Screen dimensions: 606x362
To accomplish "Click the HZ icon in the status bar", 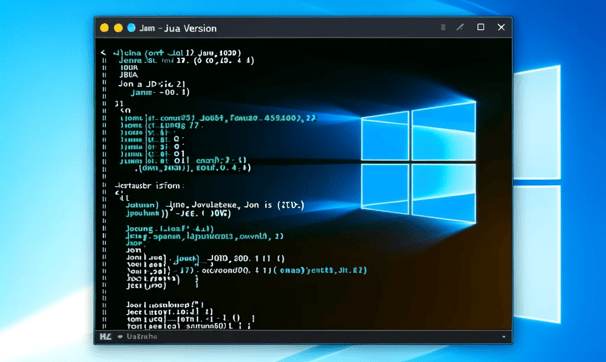I will pyautogui.click(x=105, y=337).
